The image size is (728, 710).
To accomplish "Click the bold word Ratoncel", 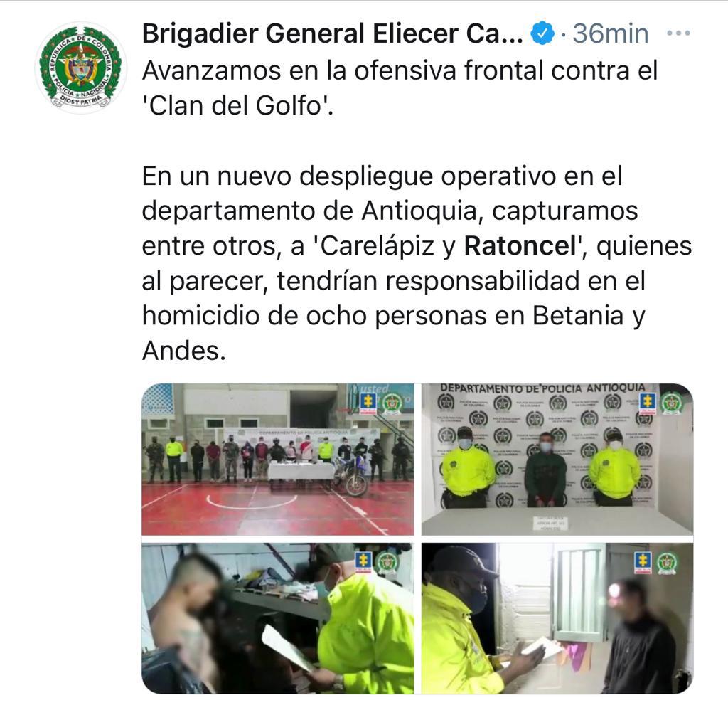I will pos(520,246).
